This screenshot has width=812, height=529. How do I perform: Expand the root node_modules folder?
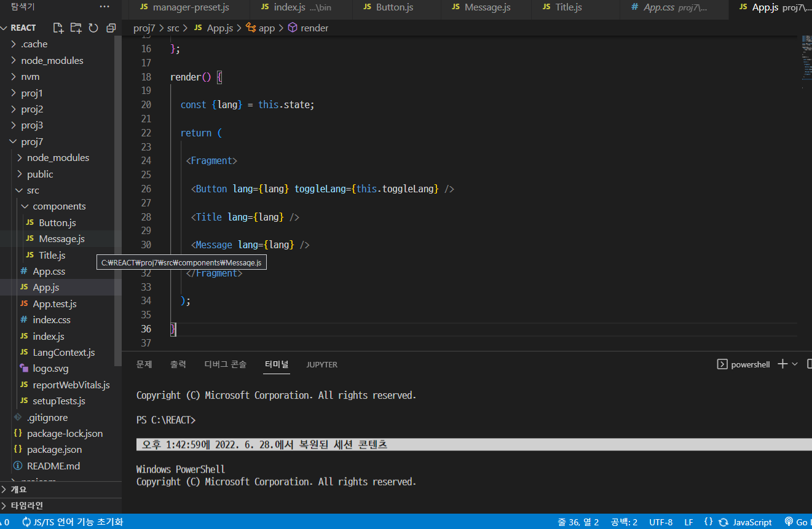[x=52, y=60]
